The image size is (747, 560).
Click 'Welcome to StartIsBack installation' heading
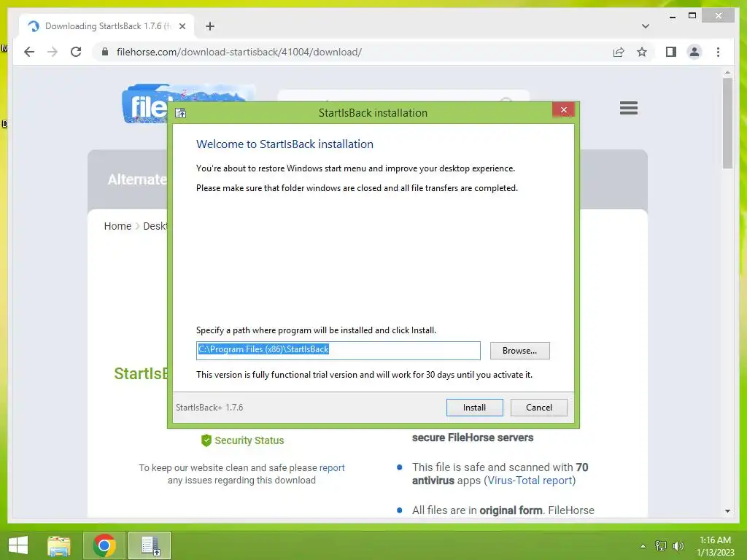click(285, 144)
